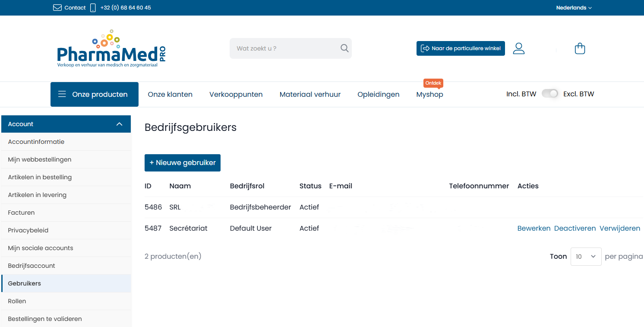Toggle the Incl./Excl. BTW switch
Image resolution: width=644 pixels, height=327 pixels.
click(549, 94)
